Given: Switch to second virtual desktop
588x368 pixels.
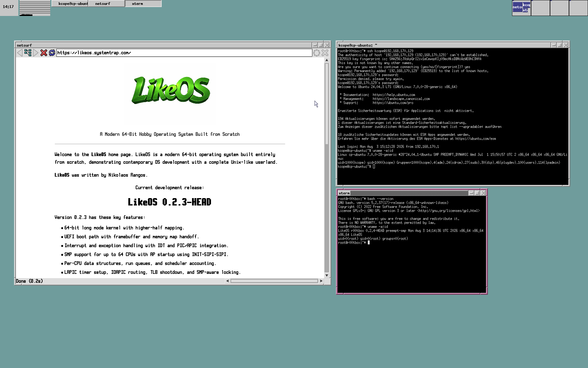Looking at the screenshot, I should [x=541, y=8].
